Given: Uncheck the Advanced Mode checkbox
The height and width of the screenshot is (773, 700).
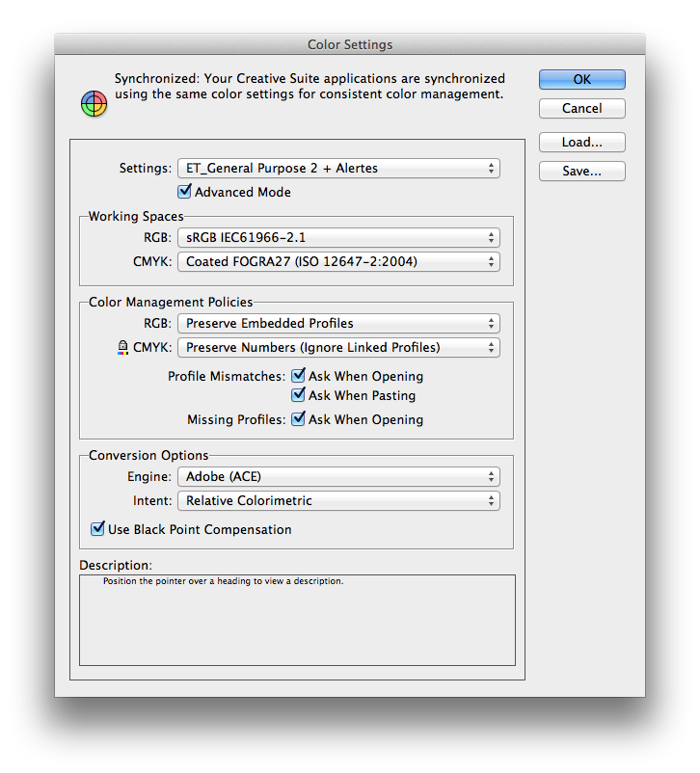Looking at the screenshot, I should tap(185, 192).
